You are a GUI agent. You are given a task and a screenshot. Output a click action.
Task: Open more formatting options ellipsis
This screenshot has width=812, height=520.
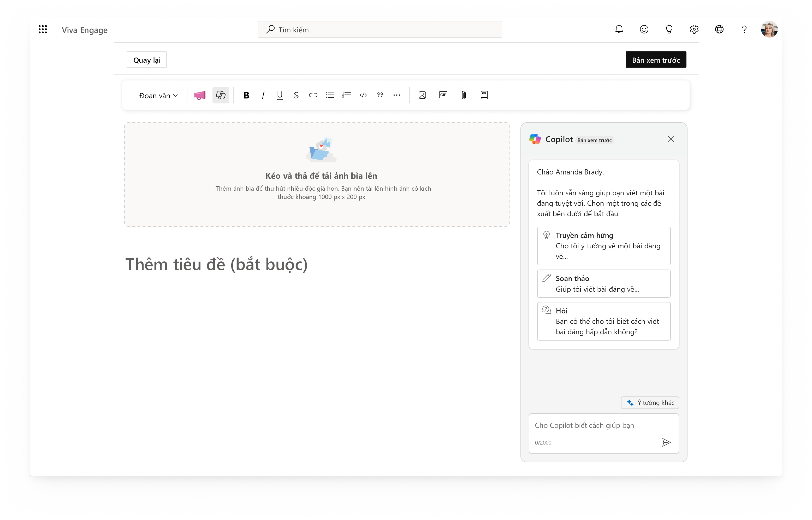click(x=397, y=95)
